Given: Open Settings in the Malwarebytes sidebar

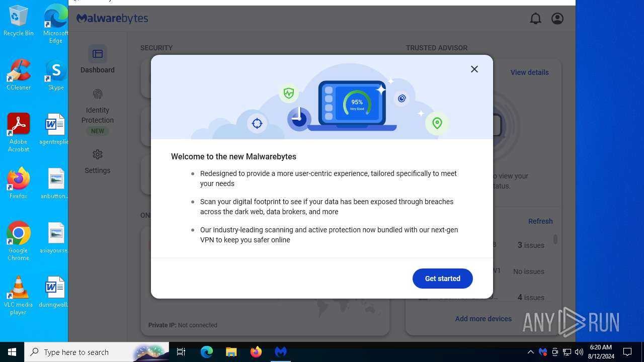Looking at the screenshot, I should [98, 162].
